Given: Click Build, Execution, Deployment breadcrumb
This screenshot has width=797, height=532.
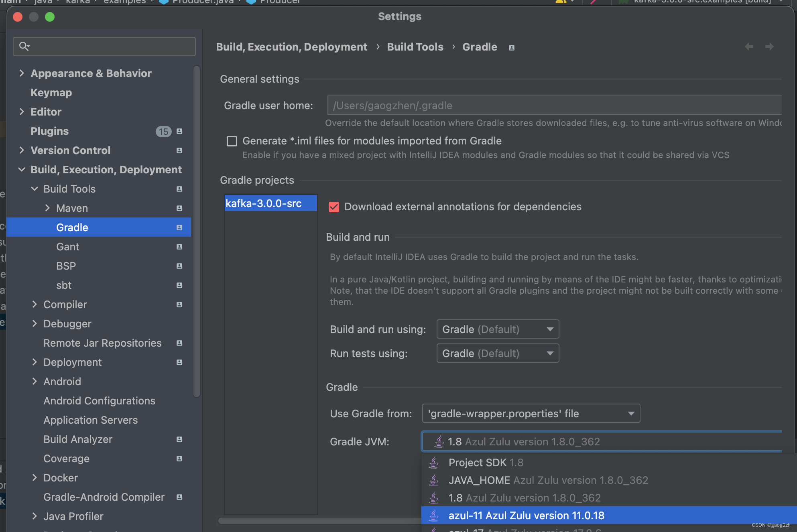Looking at the screenshot, I should (x=292, y=47).
